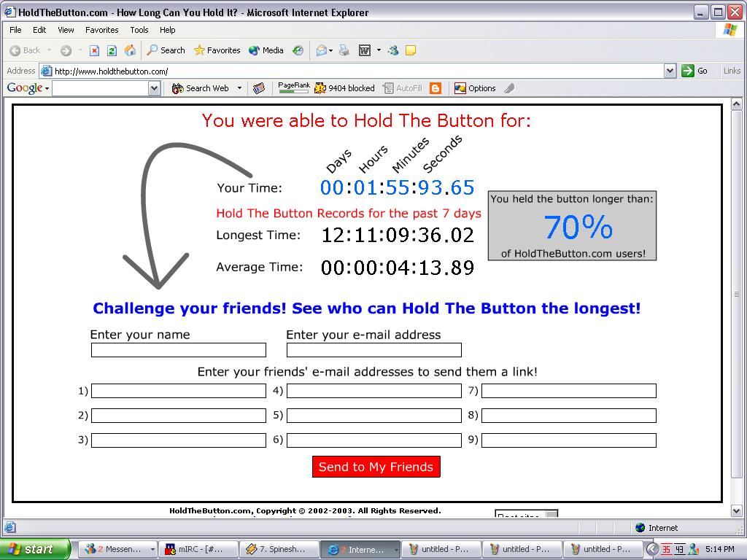Click the Send to My Friends button
The width and height of the screenshot is (747, 560).
pos(376,467)
